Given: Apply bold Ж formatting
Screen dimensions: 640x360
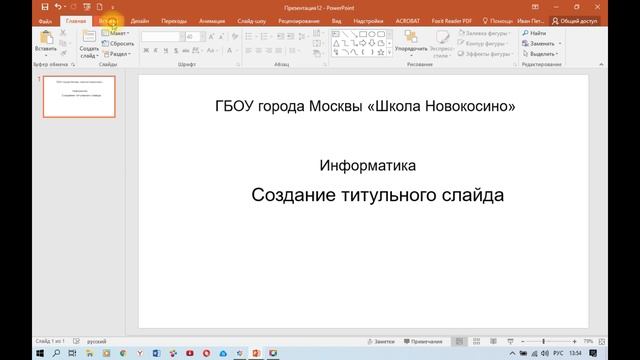Looking at the screenshot, I should [x=146, y=51].
